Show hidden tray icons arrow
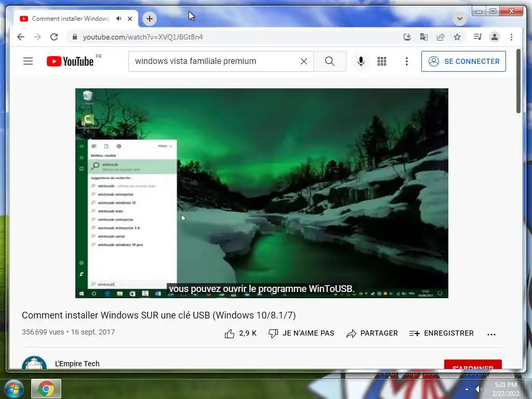This screenshot has width=532, height=399. coord(467,389)
